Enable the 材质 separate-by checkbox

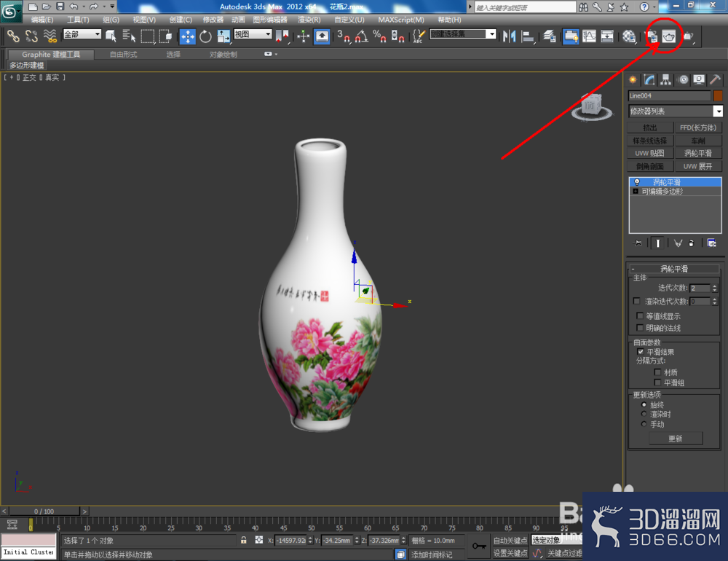(x=657, y=372)
